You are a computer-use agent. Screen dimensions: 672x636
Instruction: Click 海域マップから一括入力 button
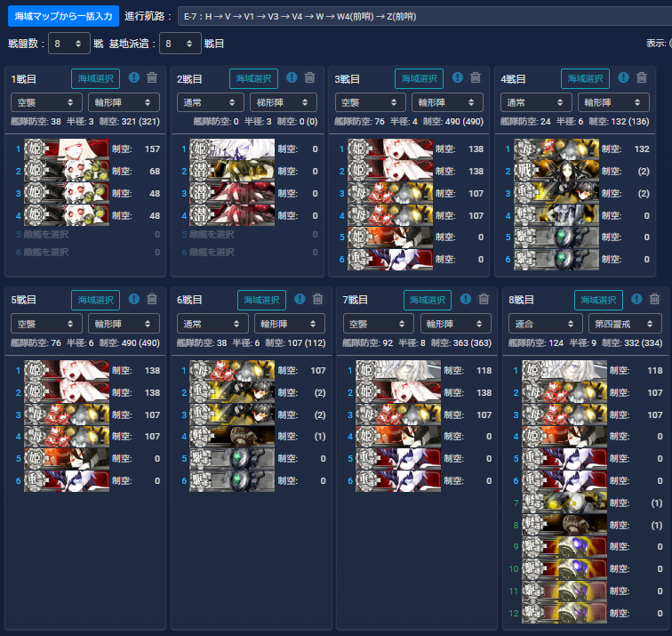tap(63, 16)
